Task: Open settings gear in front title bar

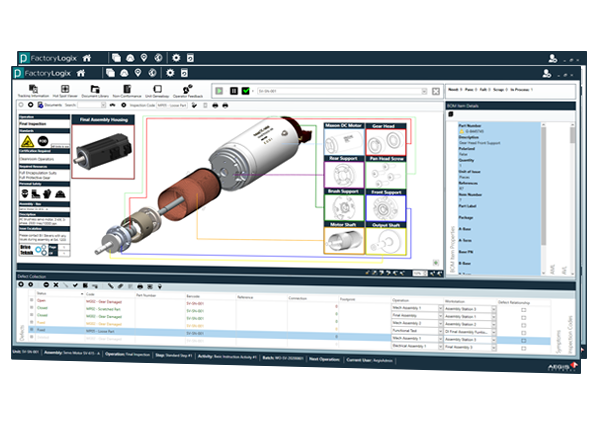Action: pyautogui.click(x=170, y=72)
